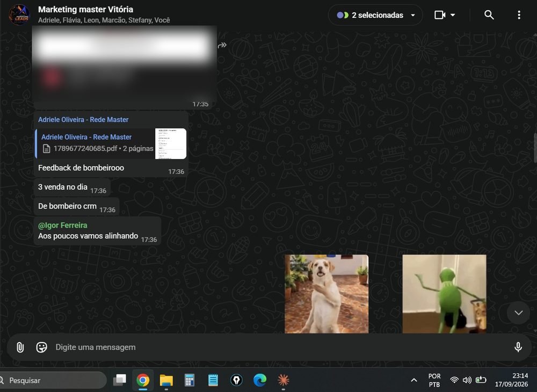This screenshot has height=392, width=537.
Task: Forward the blurred message using the arrow icon
Action: click(222, 45)
